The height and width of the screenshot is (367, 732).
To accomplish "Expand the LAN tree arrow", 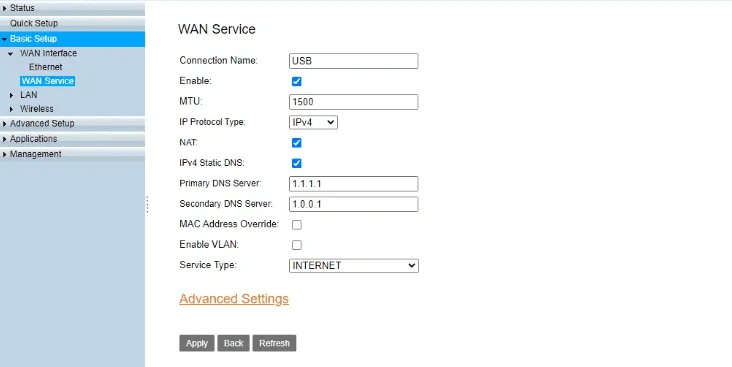I will coord(12,95).
